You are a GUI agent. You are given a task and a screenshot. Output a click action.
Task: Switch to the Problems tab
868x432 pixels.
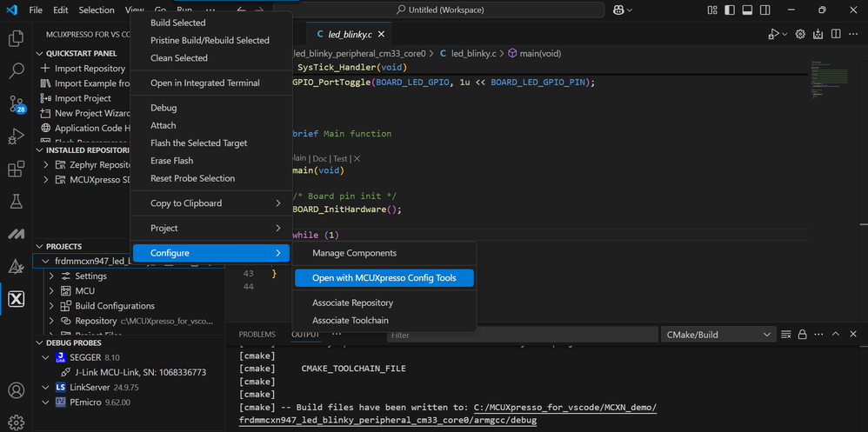(x=257, y=335)
